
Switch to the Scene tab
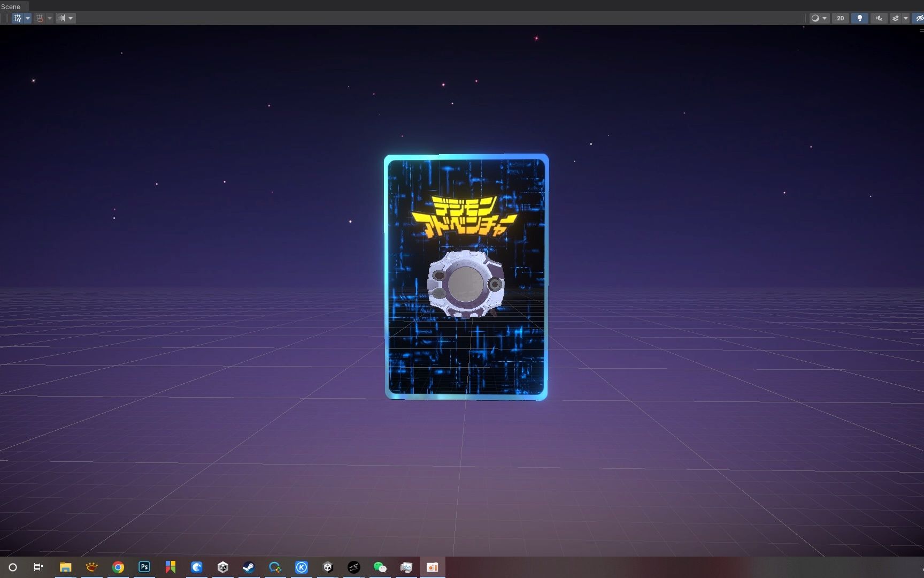[11, 6]
